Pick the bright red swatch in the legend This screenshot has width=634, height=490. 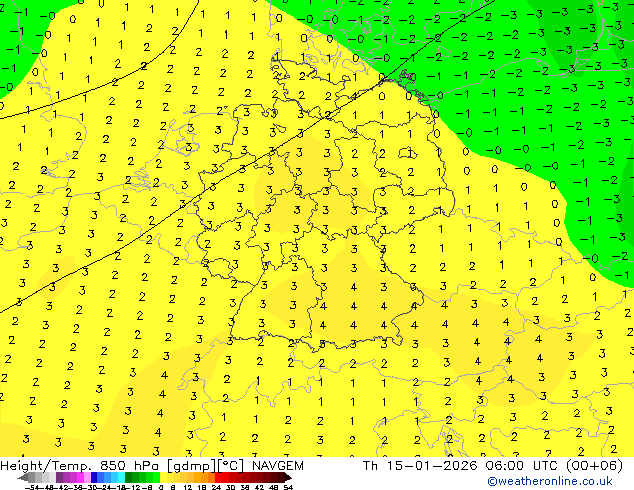(218, 477)
